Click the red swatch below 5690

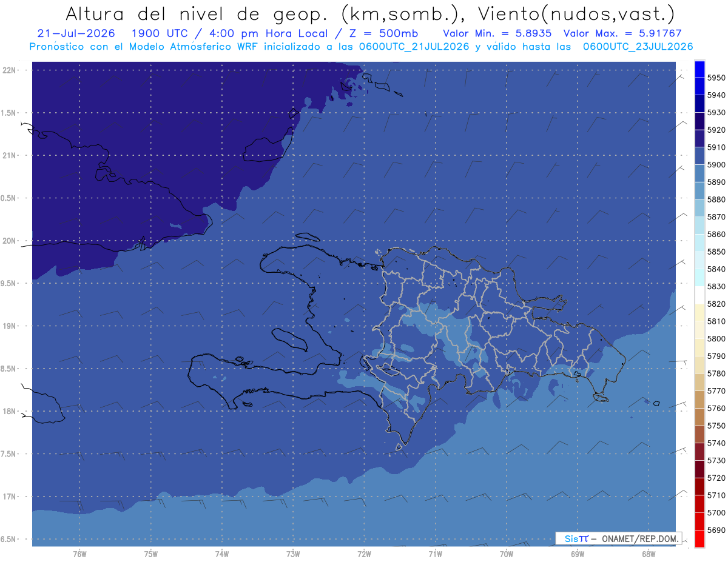click(x=699, y=538)
